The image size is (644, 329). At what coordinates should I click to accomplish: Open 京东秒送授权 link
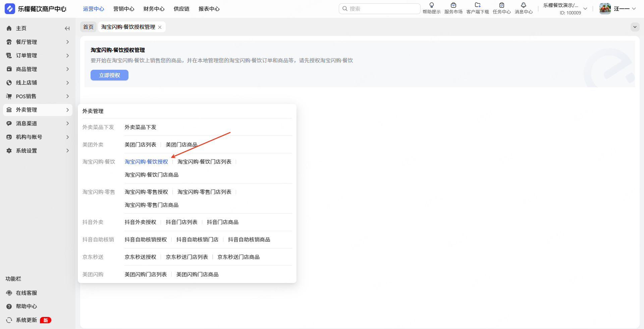point(140,257)
